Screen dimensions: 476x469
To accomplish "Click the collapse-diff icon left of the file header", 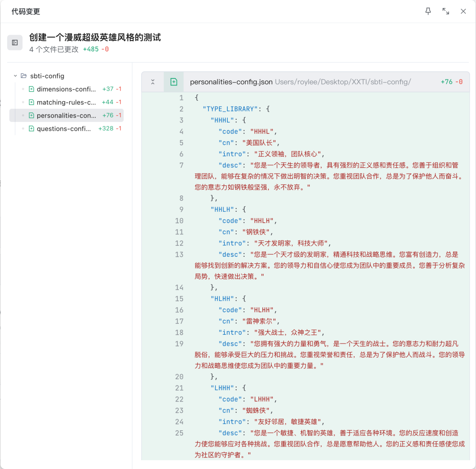I will coord(153,81).
